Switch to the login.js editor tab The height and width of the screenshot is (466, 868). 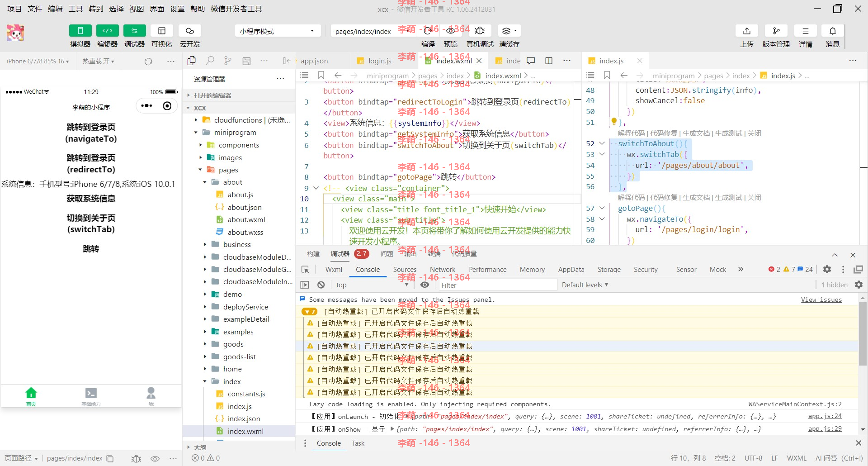click(x=380, y=61)
